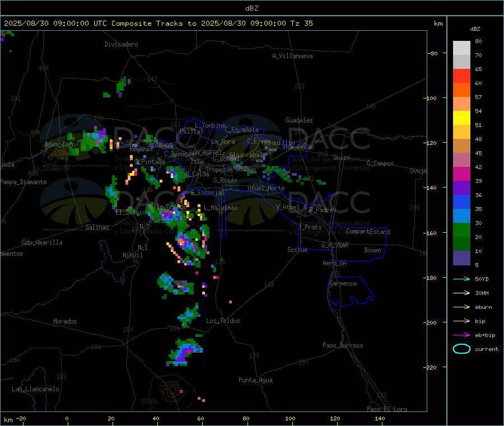
Task: Click the G_ALVEAR map label
Action: point(335,245)
